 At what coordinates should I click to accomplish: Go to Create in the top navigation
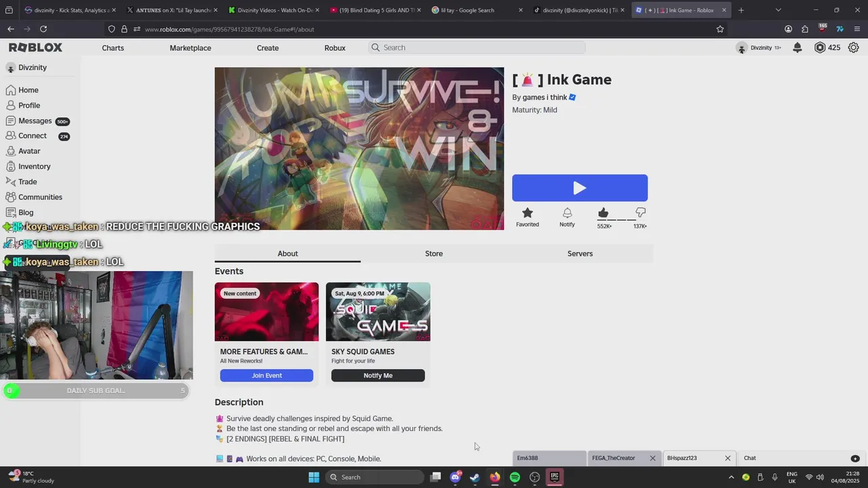(x=267, y=47)
